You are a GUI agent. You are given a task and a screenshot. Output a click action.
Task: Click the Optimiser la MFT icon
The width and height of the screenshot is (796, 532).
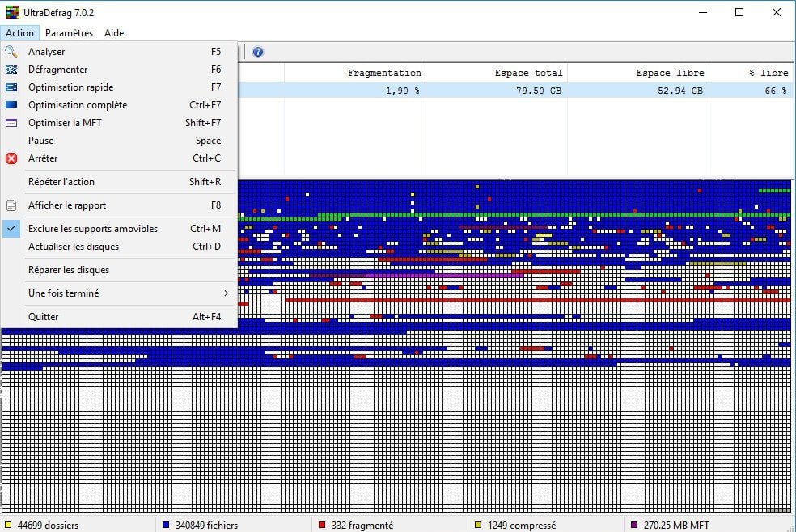11,123
